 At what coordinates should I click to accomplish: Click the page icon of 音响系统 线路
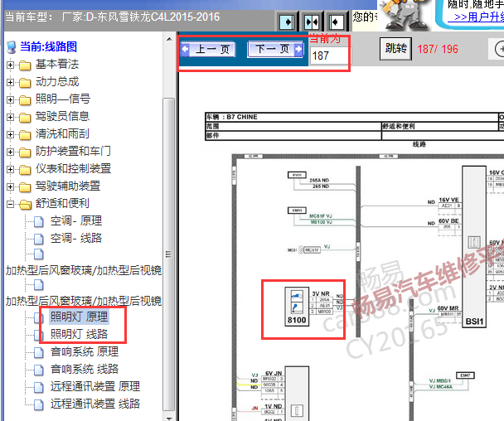(39, 370)
